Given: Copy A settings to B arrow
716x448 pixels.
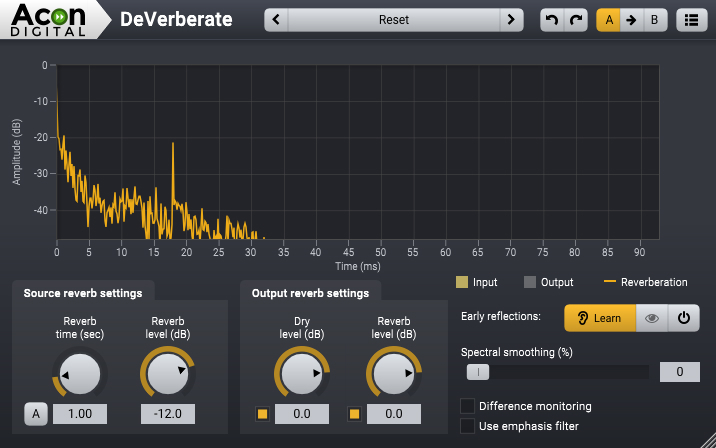Looking at the screenshot, I should click(631, 19).
